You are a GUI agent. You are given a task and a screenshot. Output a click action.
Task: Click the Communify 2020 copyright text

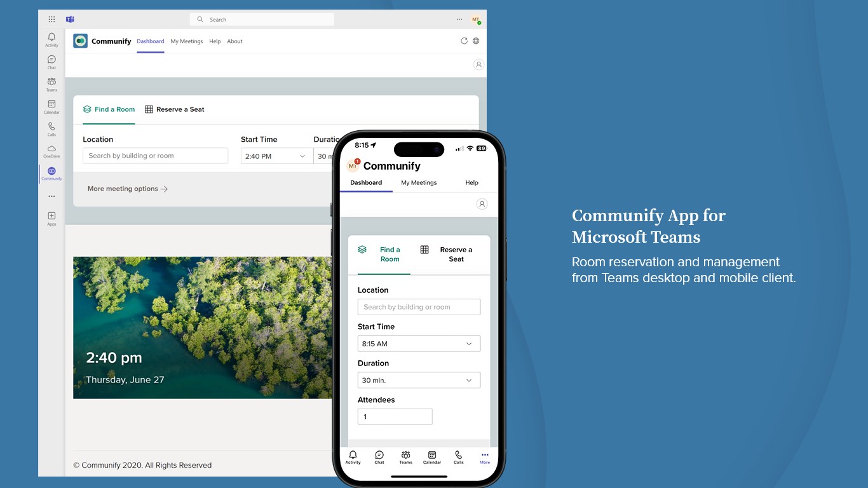pyautogui.click(x=142, y=465)
